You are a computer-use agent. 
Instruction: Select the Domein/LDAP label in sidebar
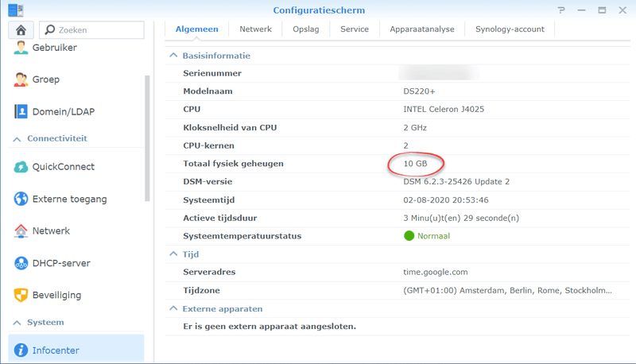point(64,112)
